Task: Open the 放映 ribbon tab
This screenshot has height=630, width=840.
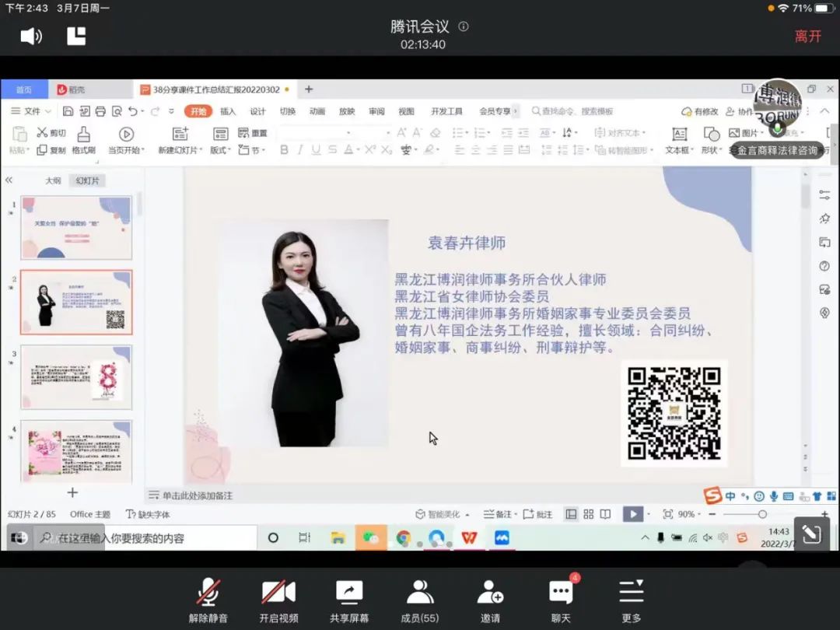Action: click(x=347, y=111)
